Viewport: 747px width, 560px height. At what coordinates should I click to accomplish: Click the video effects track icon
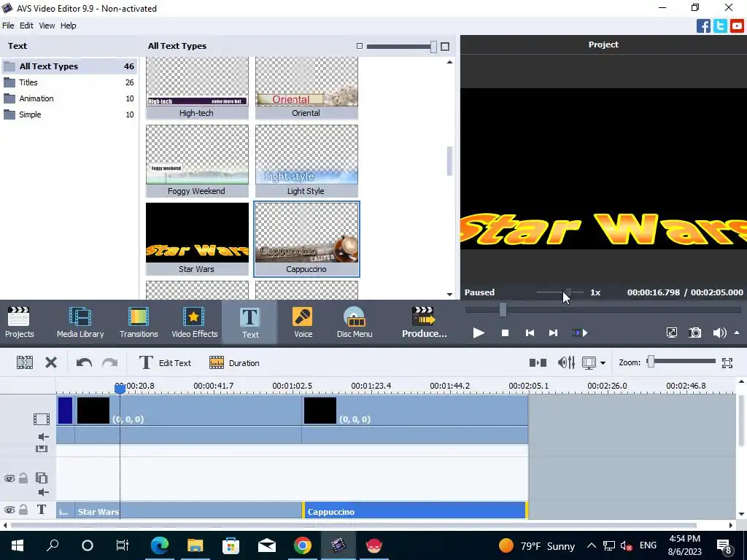[42, 448]
